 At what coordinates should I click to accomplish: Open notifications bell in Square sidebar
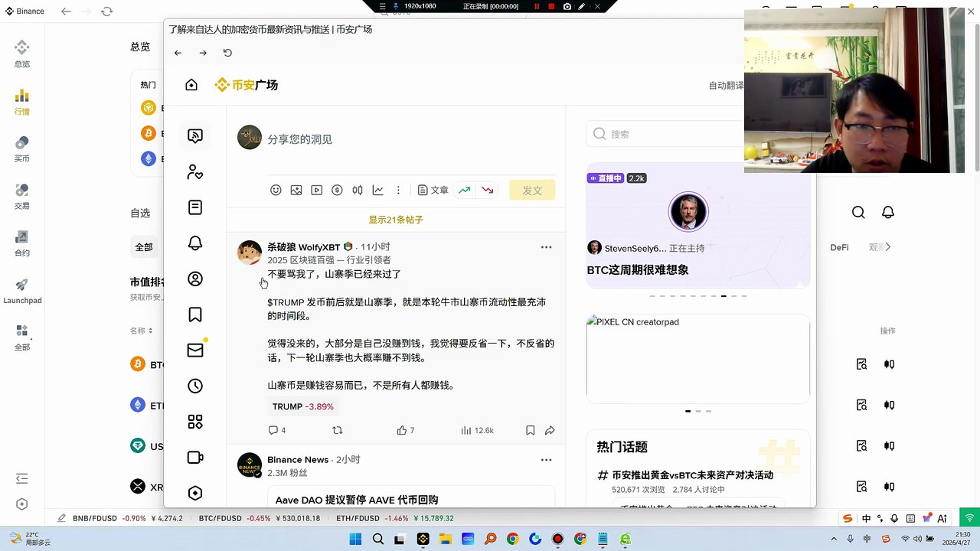[195, 243]
